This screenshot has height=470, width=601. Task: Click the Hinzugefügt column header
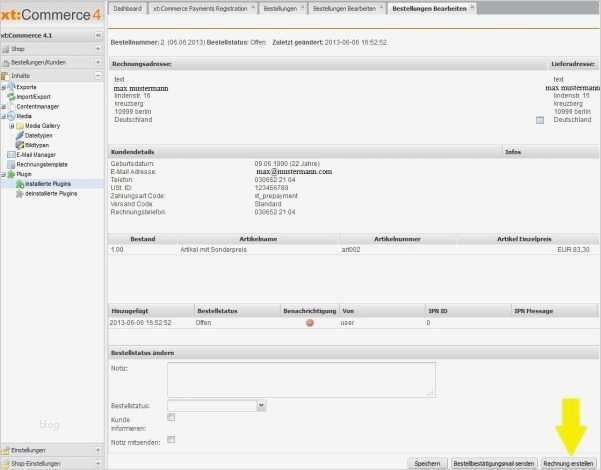click(151, 311)
